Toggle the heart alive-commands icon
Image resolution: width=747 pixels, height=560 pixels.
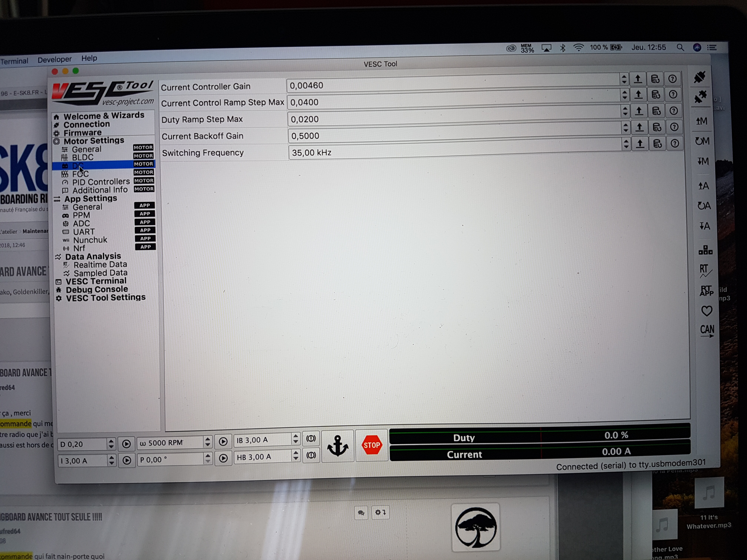(706, 311)
